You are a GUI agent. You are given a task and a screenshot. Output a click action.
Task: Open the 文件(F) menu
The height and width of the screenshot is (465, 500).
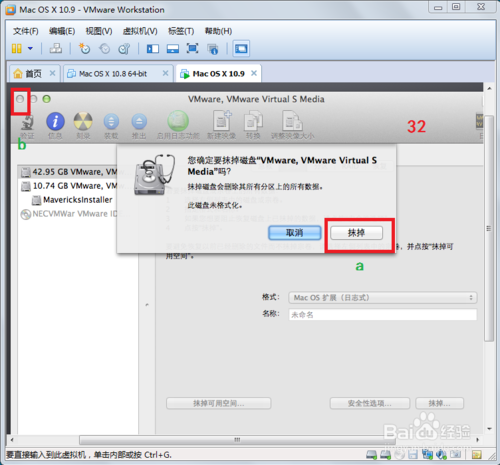coord(26,31)
